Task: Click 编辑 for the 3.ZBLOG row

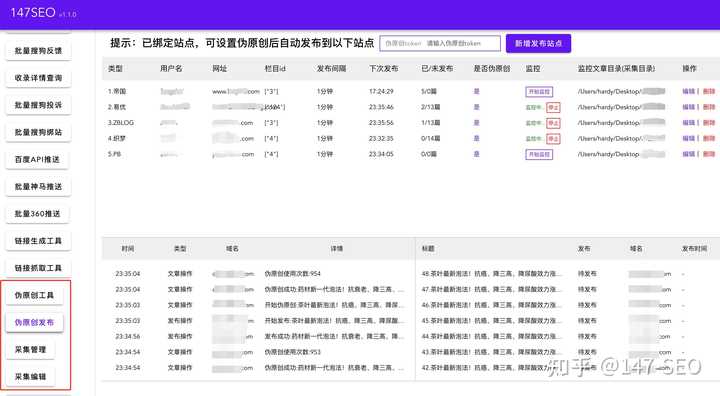Action: pos(688,123)
